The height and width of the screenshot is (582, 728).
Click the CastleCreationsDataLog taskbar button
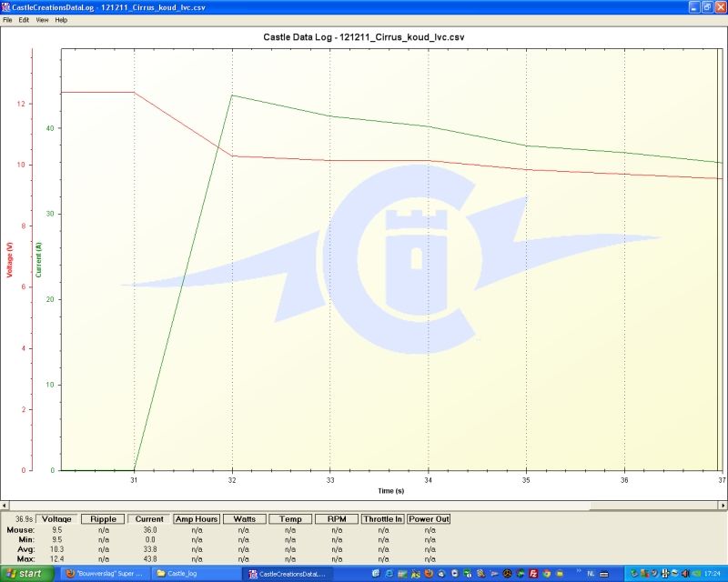point(288,574)
